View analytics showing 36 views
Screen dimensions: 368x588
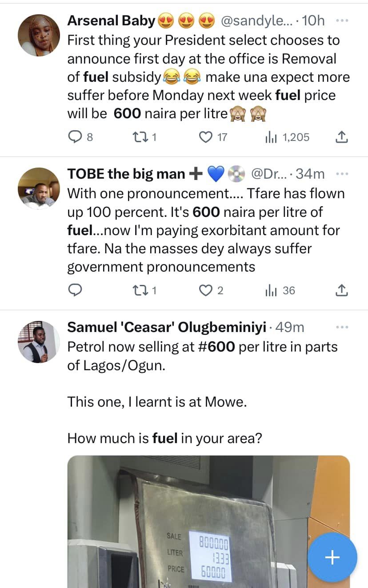point(271,291)
